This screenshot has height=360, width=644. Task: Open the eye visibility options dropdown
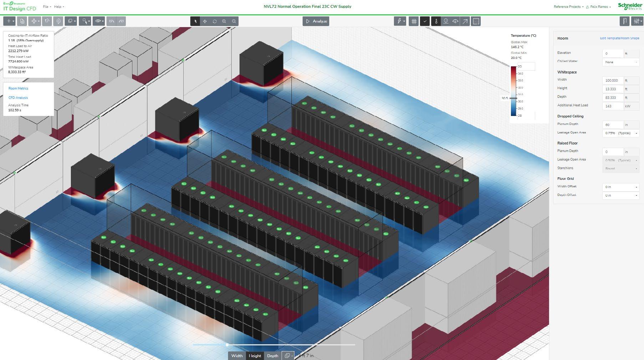coord(99,21)
